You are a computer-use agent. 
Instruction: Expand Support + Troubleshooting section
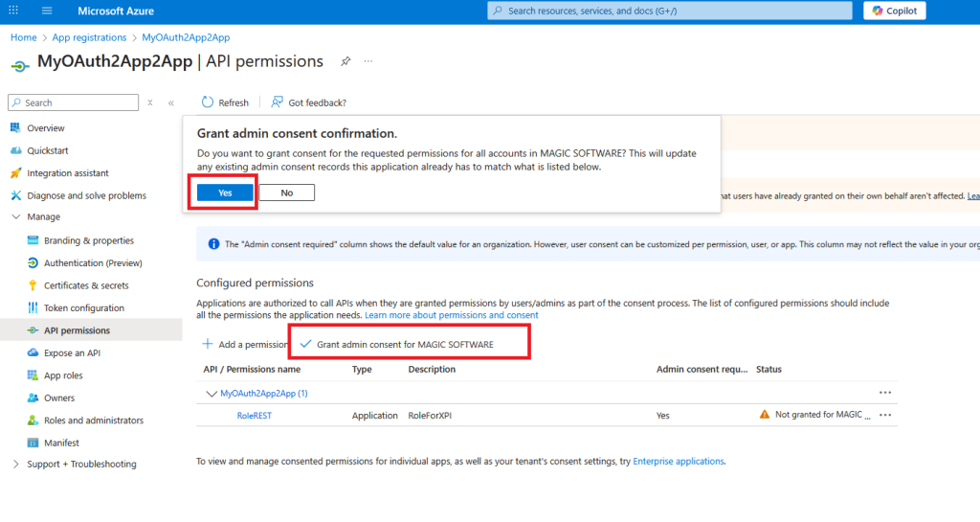[x=16, y=465]
